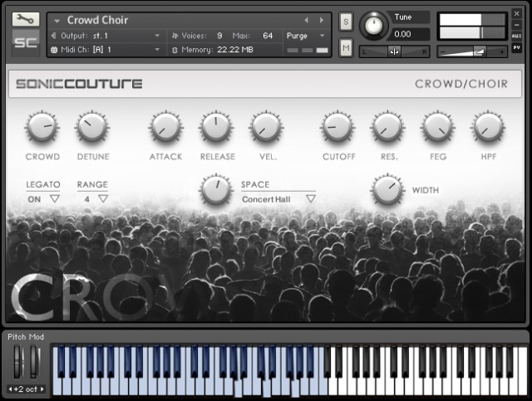The width and height of the screenshot is (532, 401).
Task: Click the CROWD knob
Action: pos(42,127)
